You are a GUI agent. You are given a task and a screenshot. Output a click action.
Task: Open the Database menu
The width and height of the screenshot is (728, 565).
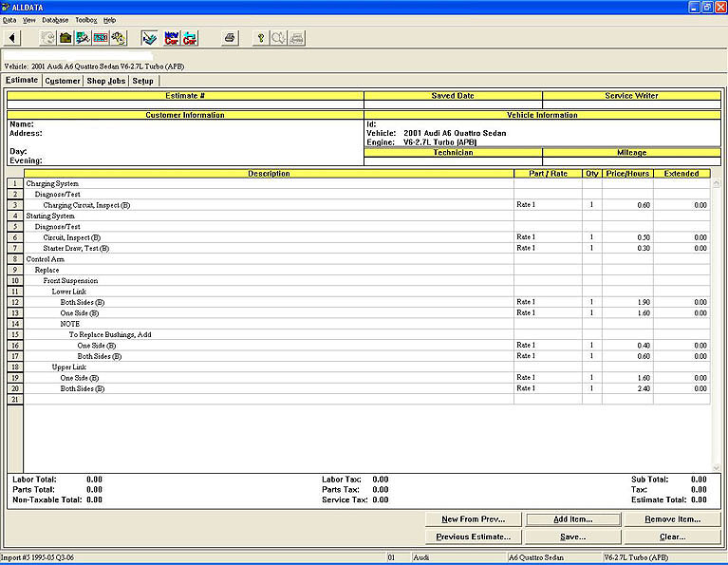click(x=55, y=20)
